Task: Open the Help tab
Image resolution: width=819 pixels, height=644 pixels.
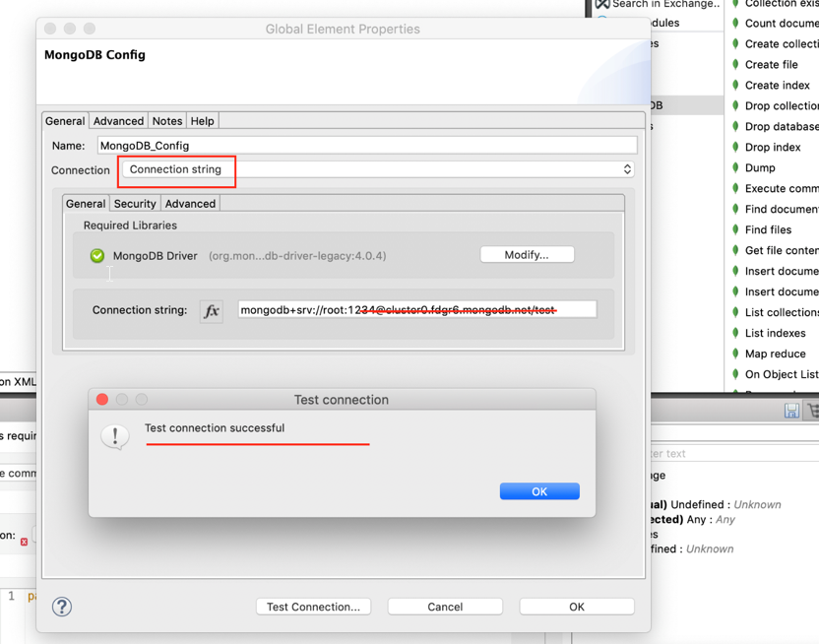Action: pyautogui.click(x=202, y=121)
